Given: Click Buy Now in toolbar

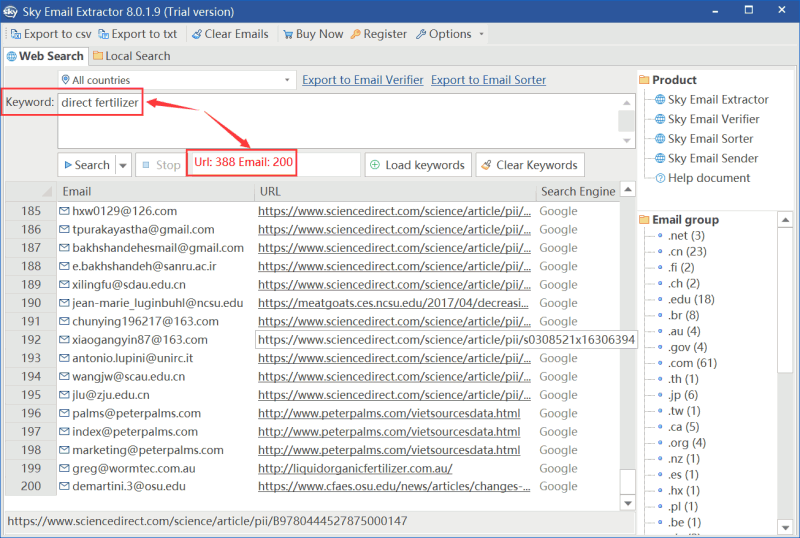Looking at the screenshot, I should coord(313,34).
